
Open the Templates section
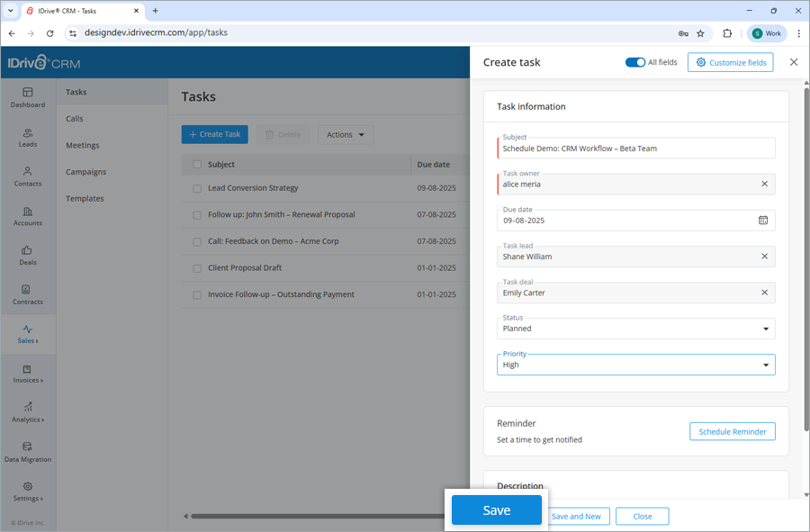(x=85, y=198)
